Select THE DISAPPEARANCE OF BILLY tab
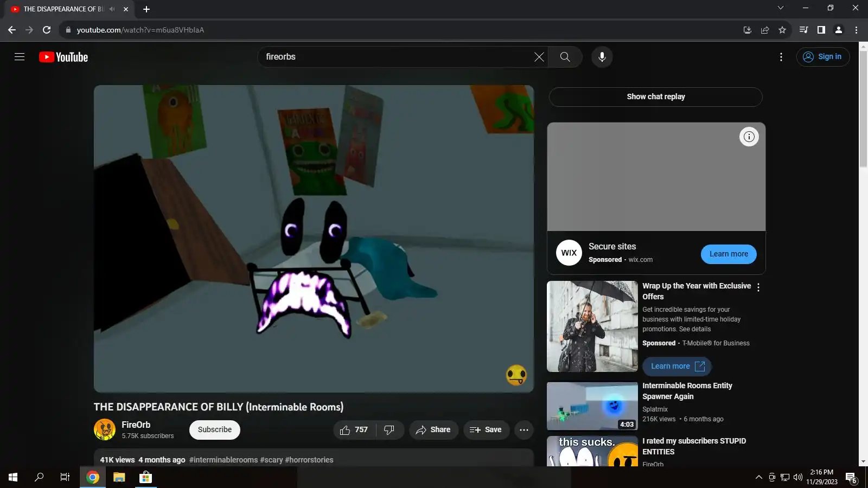This screenshot has height=488, width=868. pyautogui.click(x=71, y=9)
